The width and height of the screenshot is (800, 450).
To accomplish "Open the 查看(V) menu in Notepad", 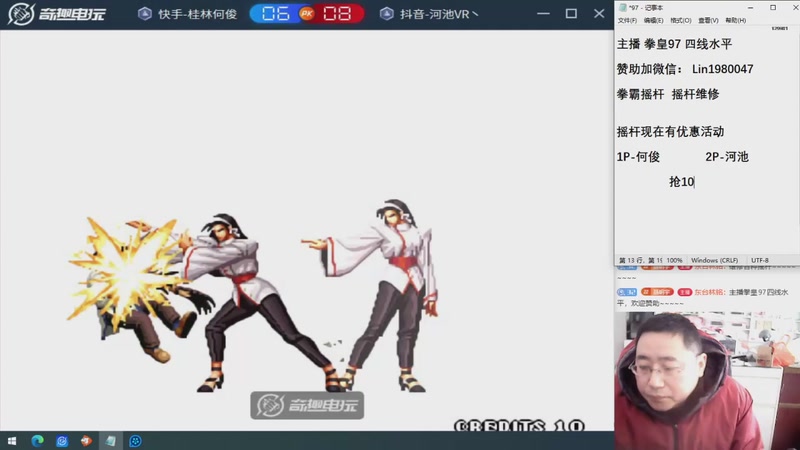I will point(708,20).
